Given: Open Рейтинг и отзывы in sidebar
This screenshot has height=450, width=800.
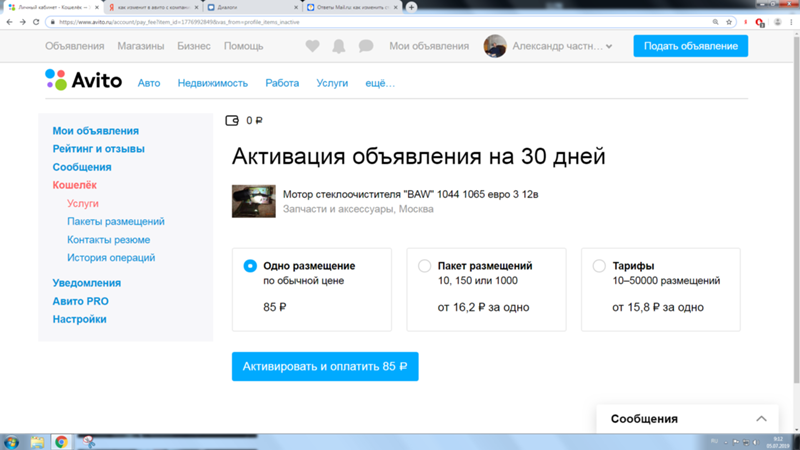Looking at the screenshot, I should 98,149.
